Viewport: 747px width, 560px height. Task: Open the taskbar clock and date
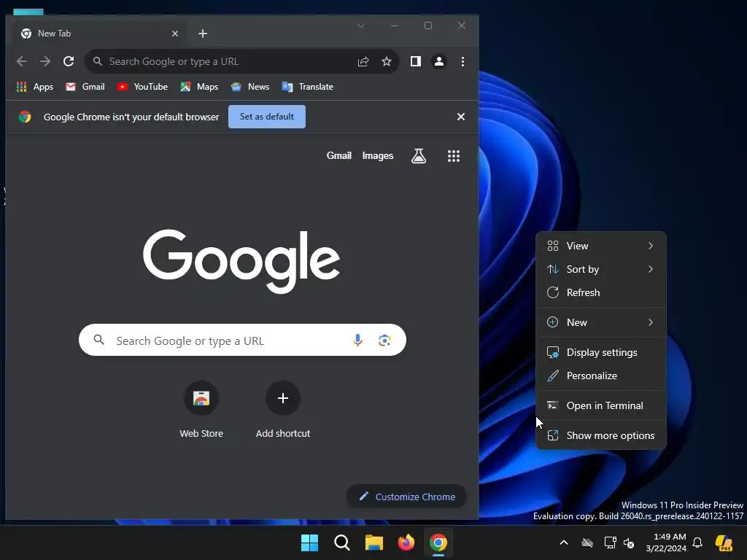click(665, 542)
